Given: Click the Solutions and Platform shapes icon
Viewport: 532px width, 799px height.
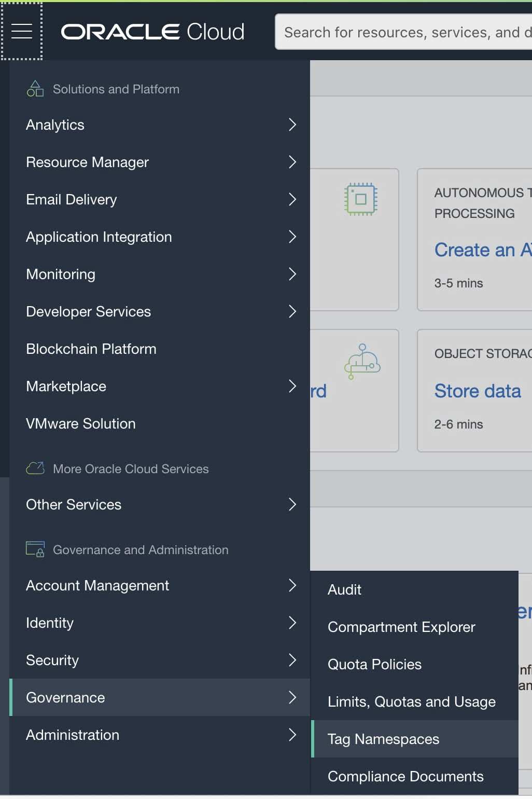Looking at the screenshot, I should coord(35,89).
